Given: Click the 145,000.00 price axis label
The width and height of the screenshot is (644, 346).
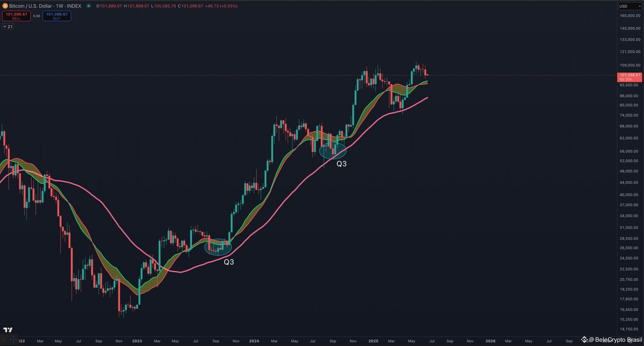Looking at the screenshot, I should point(630,28).
